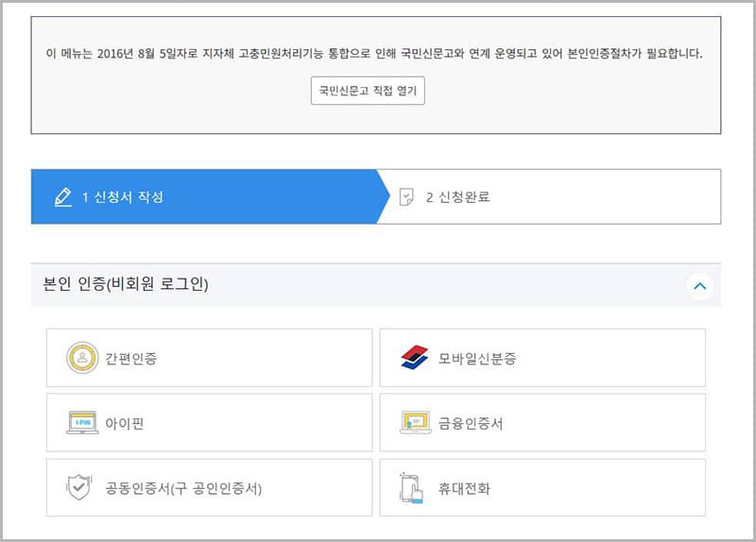Click the 아이핀 I-PIN laptop icon
The image size is (756, 542).
click(x=82, y=423)
